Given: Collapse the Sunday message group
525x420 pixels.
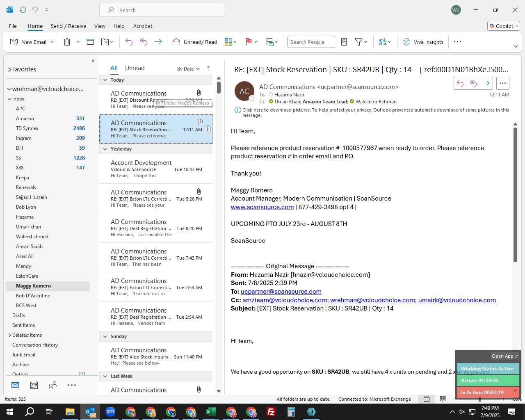Looking at the screenshot, I should point(105,336).
